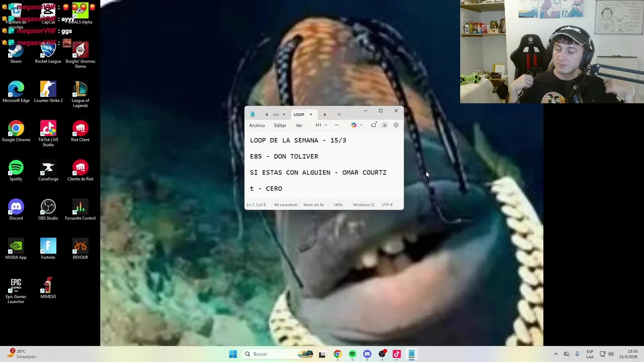
Task: Select the Cliente de Riot shortcut
Action: (80, 170)
